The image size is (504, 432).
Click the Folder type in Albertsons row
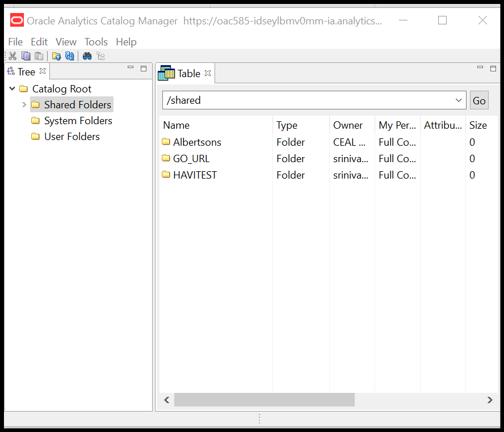coord(291,142)
